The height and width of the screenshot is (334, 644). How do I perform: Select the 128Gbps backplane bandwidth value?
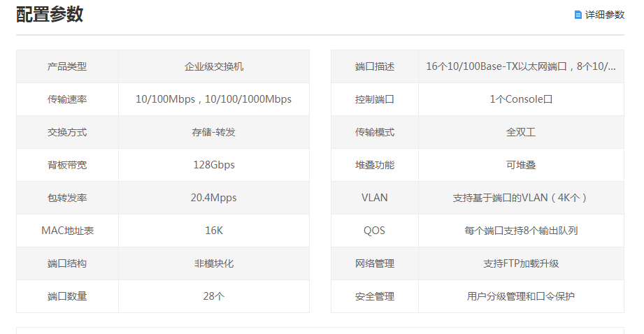click(214, 165)
